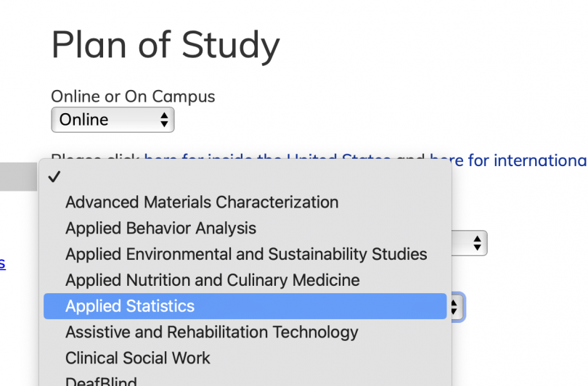Viewport: 588px width, 386px height.
Task: Select the highlighted Applied Statistics option
Action: [130, 306]
